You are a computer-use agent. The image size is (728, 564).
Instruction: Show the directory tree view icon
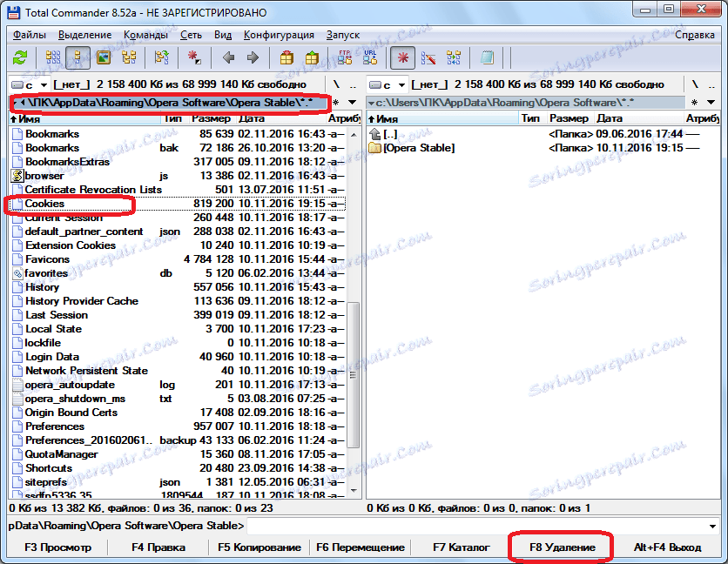[x=129, y=57]
